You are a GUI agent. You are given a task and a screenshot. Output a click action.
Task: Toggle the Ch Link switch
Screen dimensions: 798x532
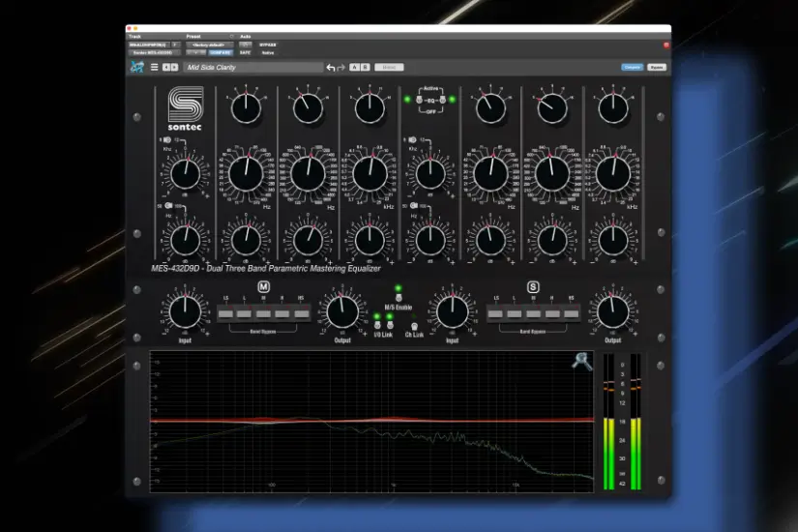[x=414, y=325]
